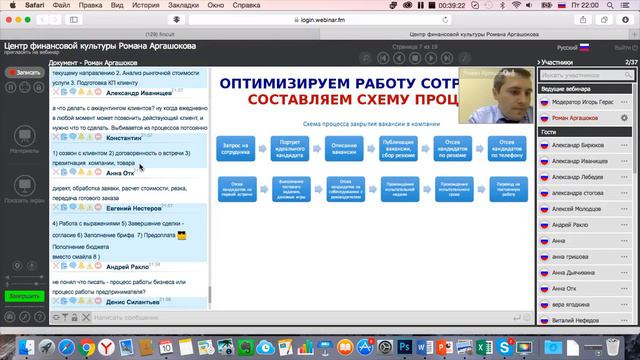Open Evernote from the Dock
The width and height of the screenshot is (640, 360).
tap(245, 347)
